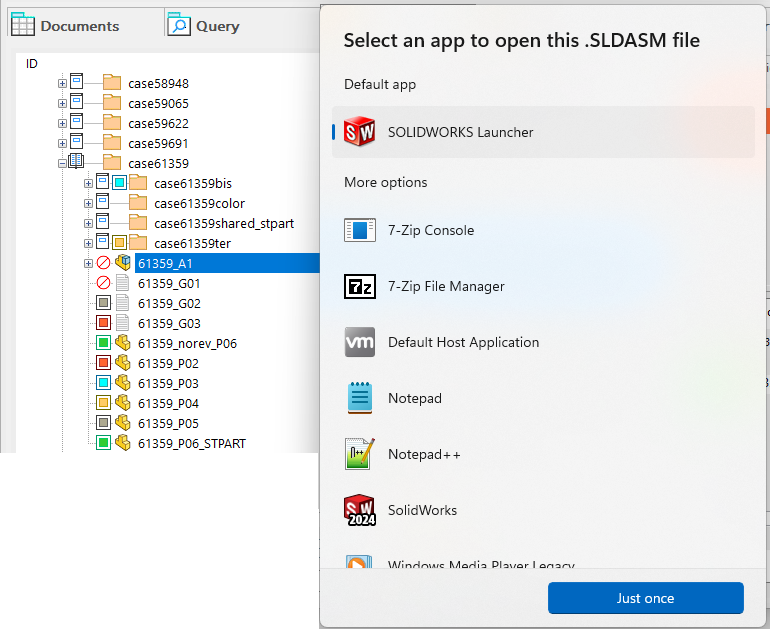The height and width of the screenshot is (629, 770).
Task: Click the case59622 folder icon
Action: (112, 122)
